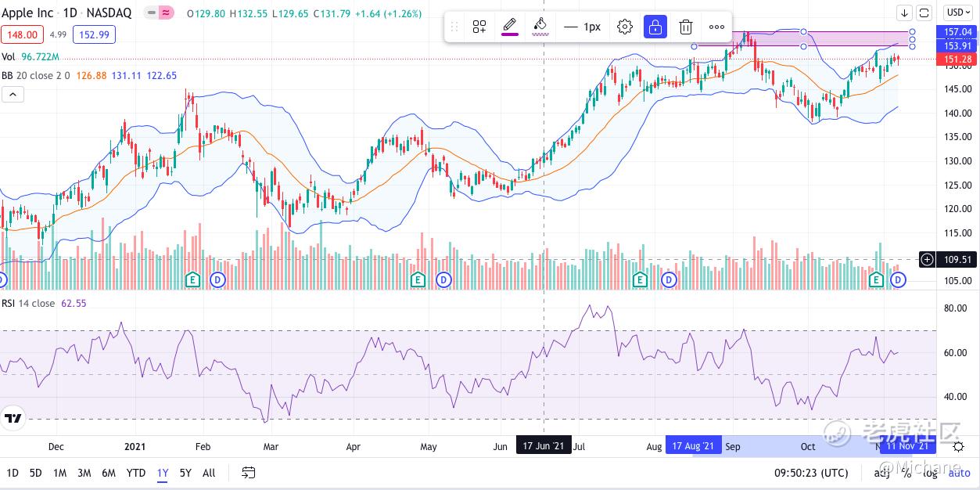Click the pink approximately-equal indicator
The height and width of the screenshot is (490, 980).
pos(167,13)
